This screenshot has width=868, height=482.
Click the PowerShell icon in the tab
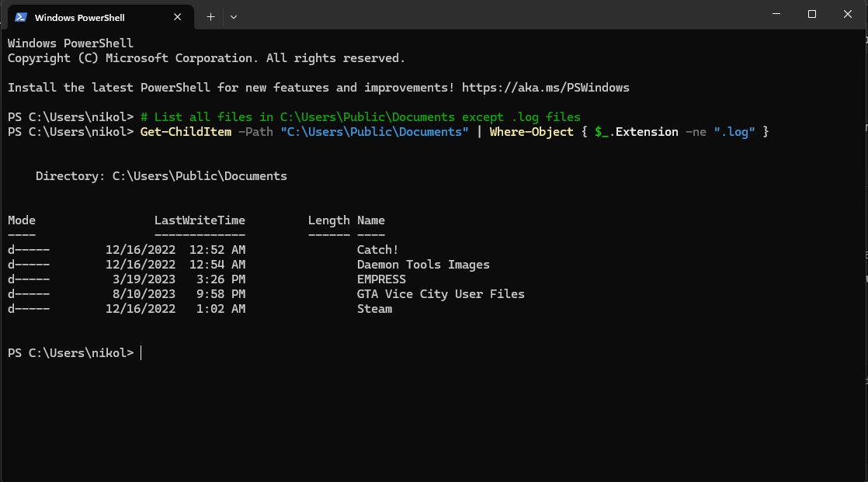[x=21, y=17]
